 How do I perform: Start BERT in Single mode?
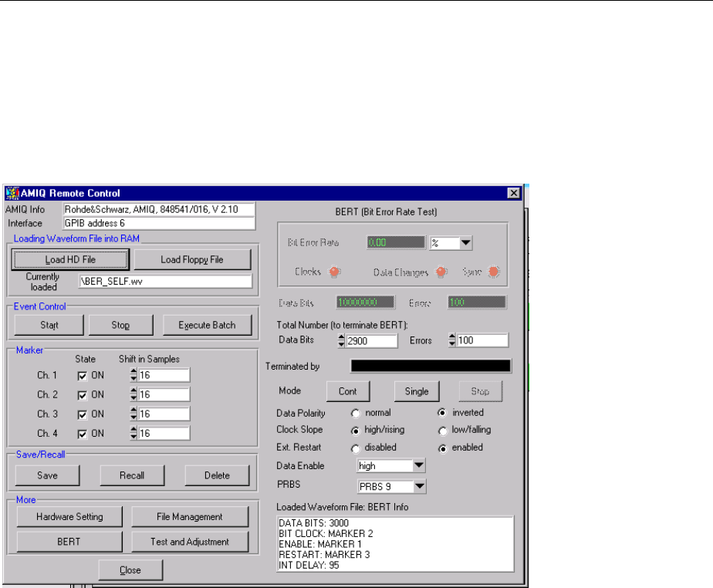(x=417, y=391)
